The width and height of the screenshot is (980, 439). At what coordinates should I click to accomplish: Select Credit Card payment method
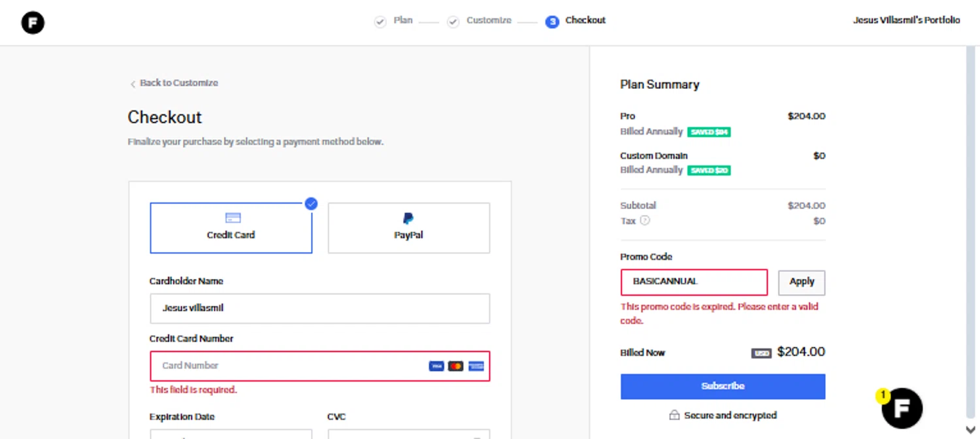[231, 228]
